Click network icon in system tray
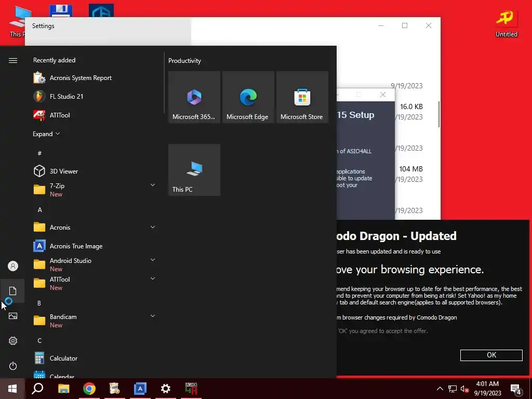This screenshot has width=532, height=399. [453, 389]
